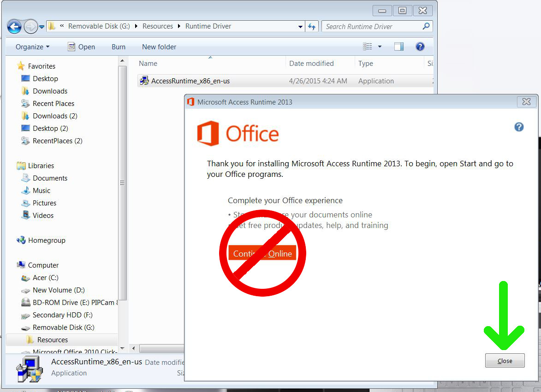Open the Organize menu
541x392 pixels.
coord(32,47)
